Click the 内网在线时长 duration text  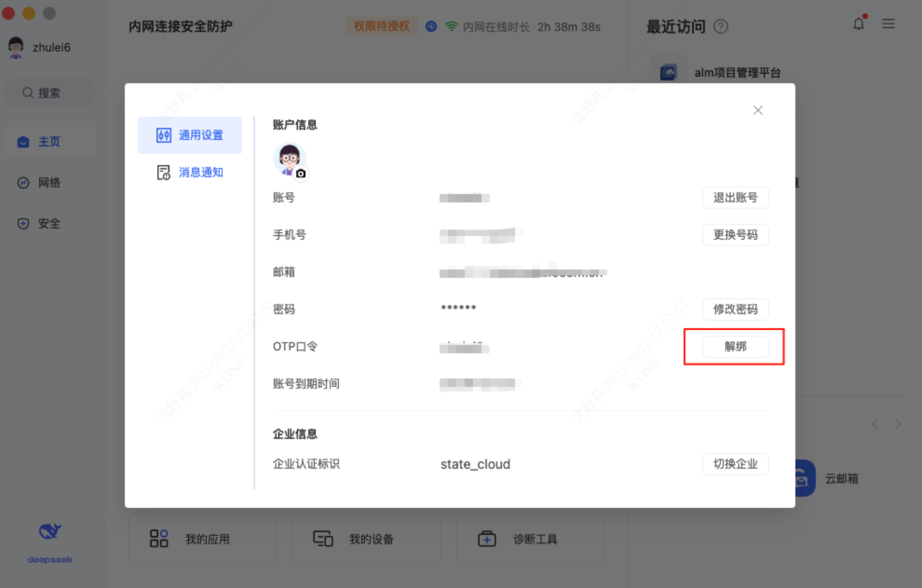[x=532, y=27]
